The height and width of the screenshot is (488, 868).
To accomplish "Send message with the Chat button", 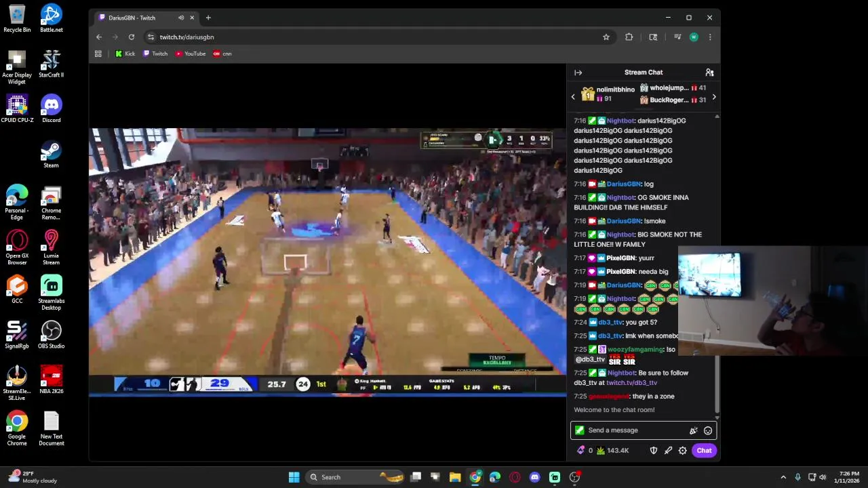I will click(704, 451).
